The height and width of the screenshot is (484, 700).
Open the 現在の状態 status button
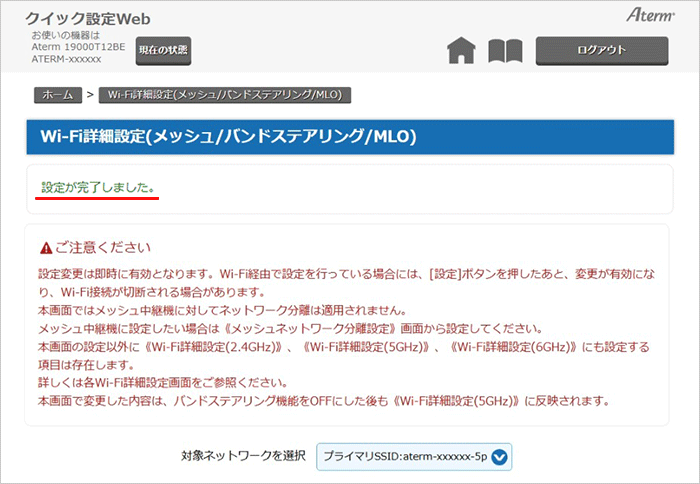click(x=164, y=50)
